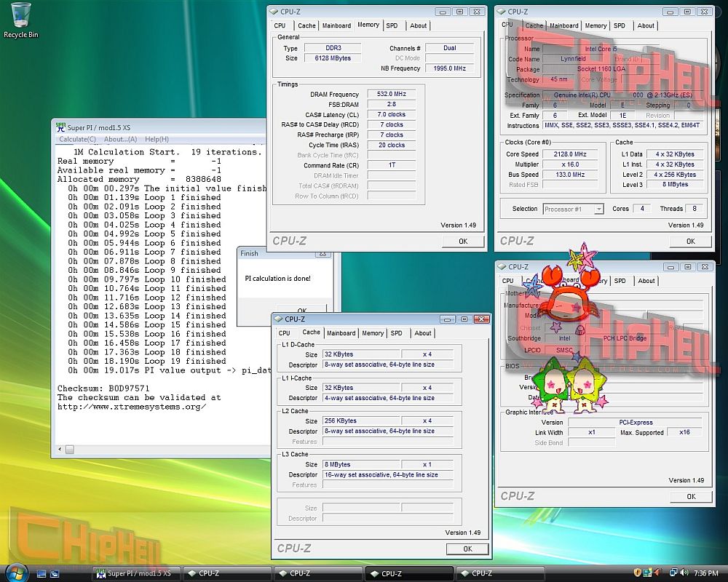Expand the Processor #1 selection dropdown

(598, 210)
